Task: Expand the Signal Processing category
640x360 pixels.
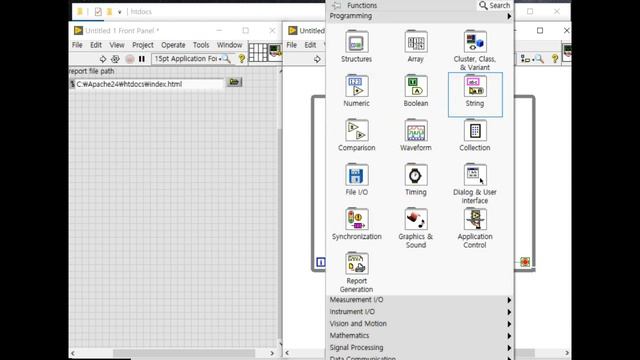Action: pyautogui.click(x=420, y=348)
